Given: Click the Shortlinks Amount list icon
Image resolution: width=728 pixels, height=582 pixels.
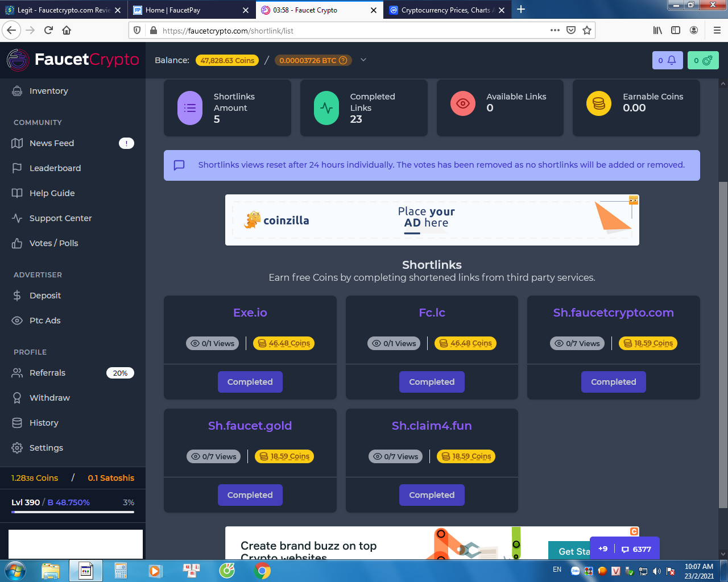Looking at the screenshot, I should pos(190,108).
